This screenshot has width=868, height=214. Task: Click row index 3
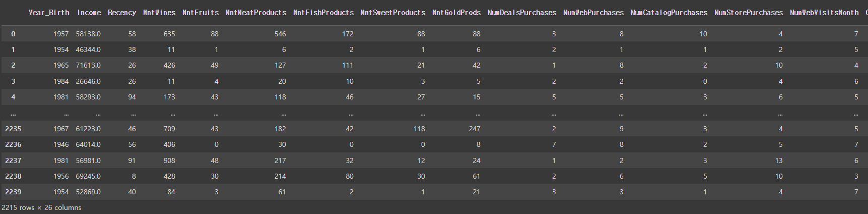pos(13,81)
